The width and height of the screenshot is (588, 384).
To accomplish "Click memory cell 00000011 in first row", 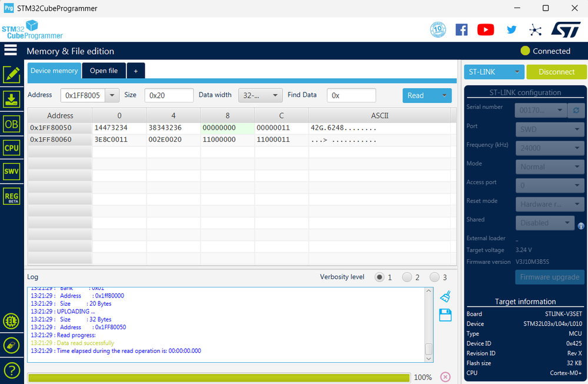I will pyautogui.click(x=281, y=128).
